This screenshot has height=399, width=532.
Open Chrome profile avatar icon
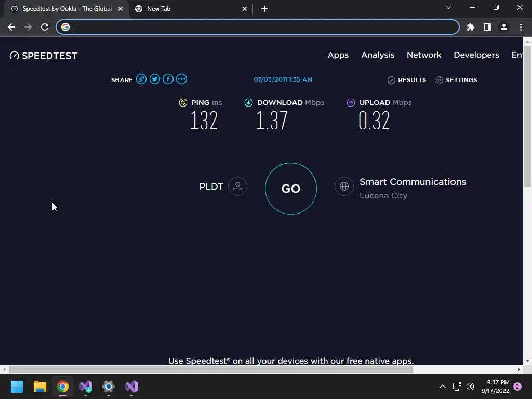tap(504, 27)
